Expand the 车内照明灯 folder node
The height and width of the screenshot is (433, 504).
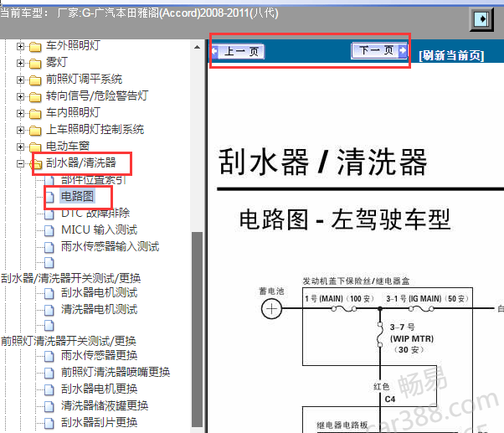(20, 113)
